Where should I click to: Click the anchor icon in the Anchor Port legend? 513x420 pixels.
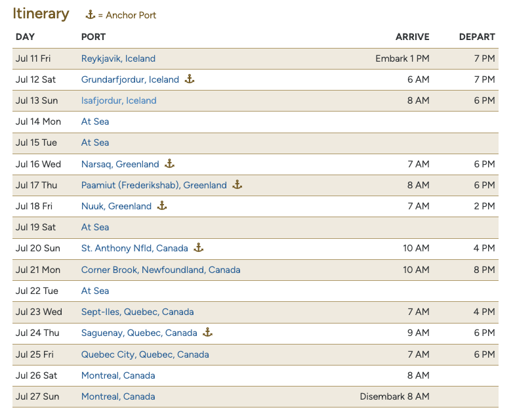pyautogui.click(x=91, y=14)
